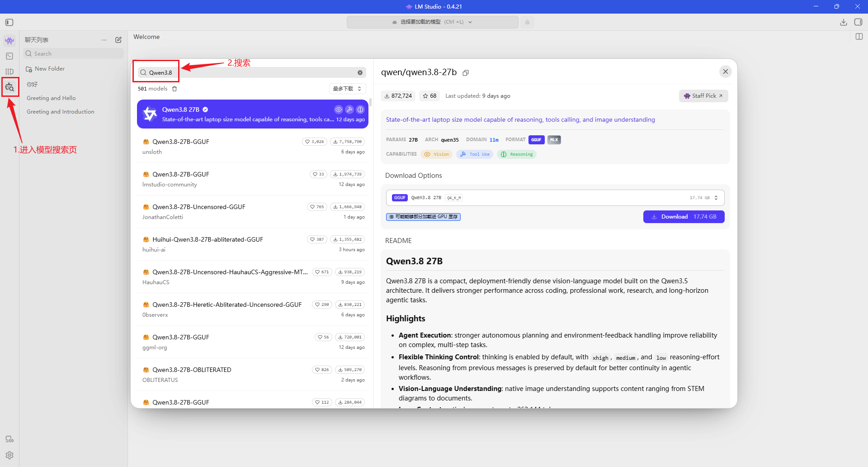868x467 pixels.
Task: Select the Qwen3.8-27B-Heretic-Abliterated-Uncensored-GGUF result
Action: pyautogui.click(x=253, y=310)
